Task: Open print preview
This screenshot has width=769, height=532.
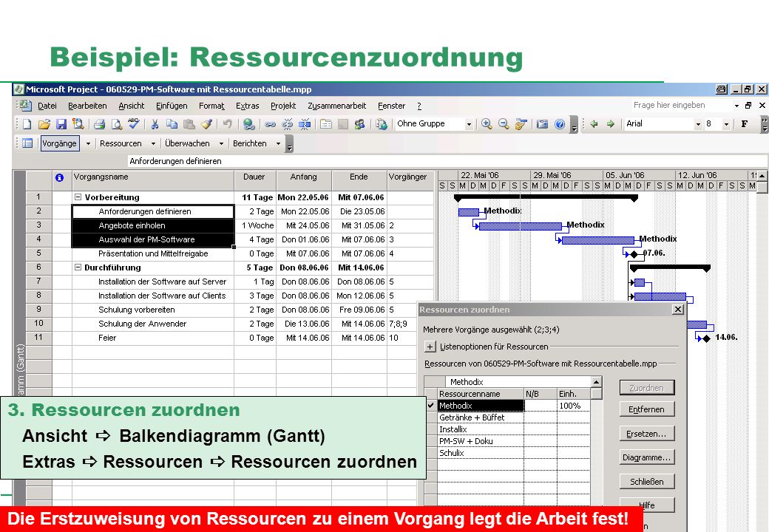Action: (116, 124)
